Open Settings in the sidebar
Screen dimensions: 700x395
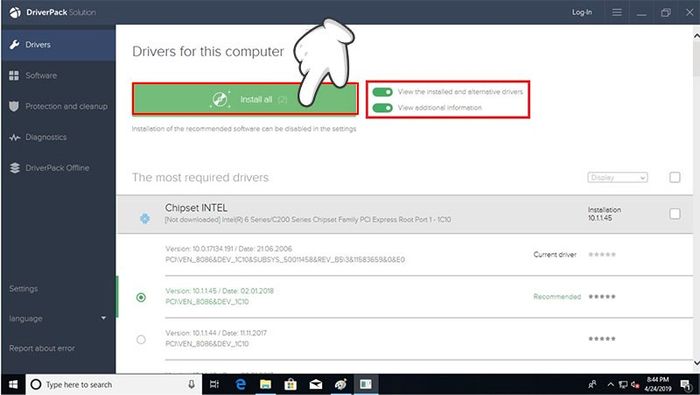click(24, 289)
